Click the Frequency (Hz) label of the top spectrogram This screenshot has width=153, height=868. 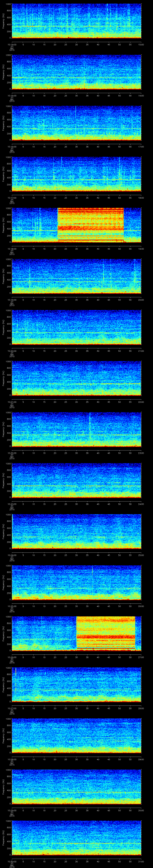tap(3, 21)
